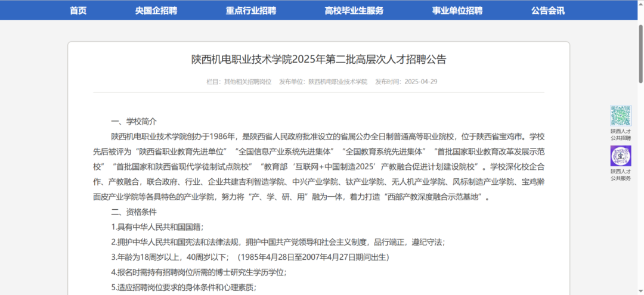Click the 其他相关招聘岗位 category link
Image resolution: width=644 pixels, height=295 pixels.
[247, 82]
